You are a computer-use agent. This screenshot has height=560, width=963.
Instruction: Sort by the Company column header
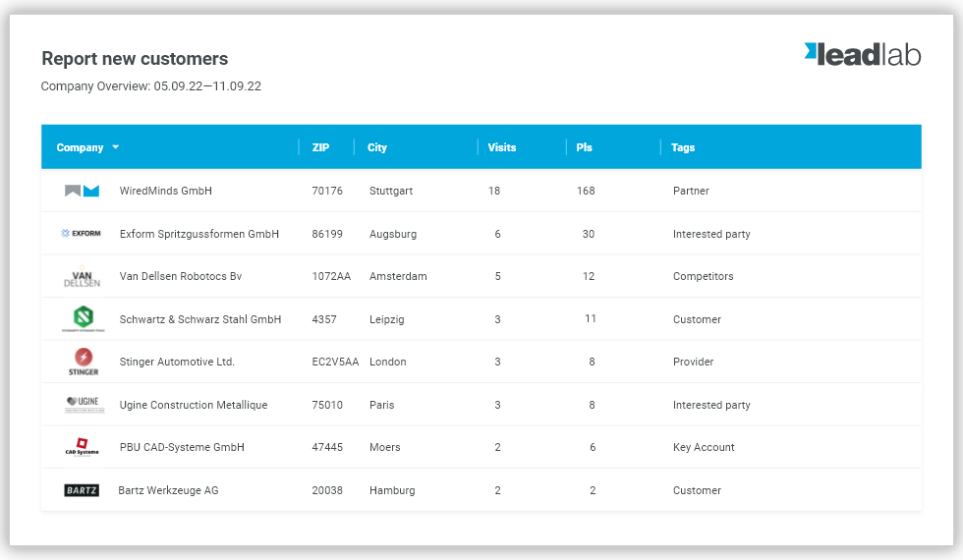[x=80, y=147]
